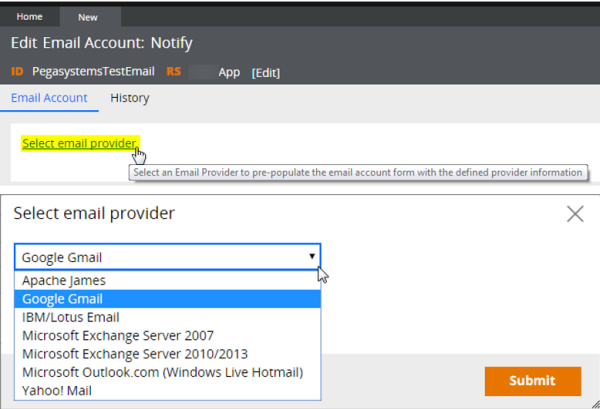This screenshot has width=600, height=409.
Task: Click the orange ID label icon
Action: tap(17, 72)
